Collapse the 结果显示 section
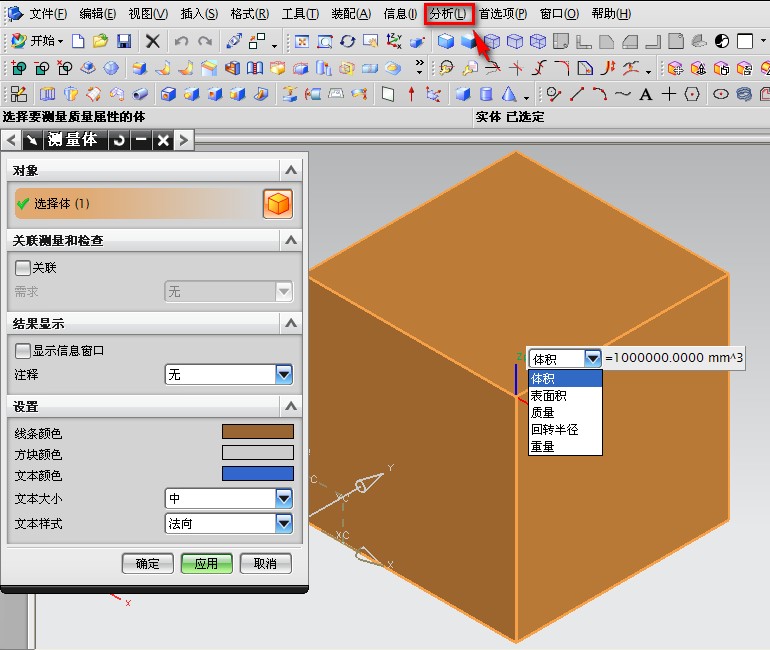770x650 pixels. pos(291,323)
